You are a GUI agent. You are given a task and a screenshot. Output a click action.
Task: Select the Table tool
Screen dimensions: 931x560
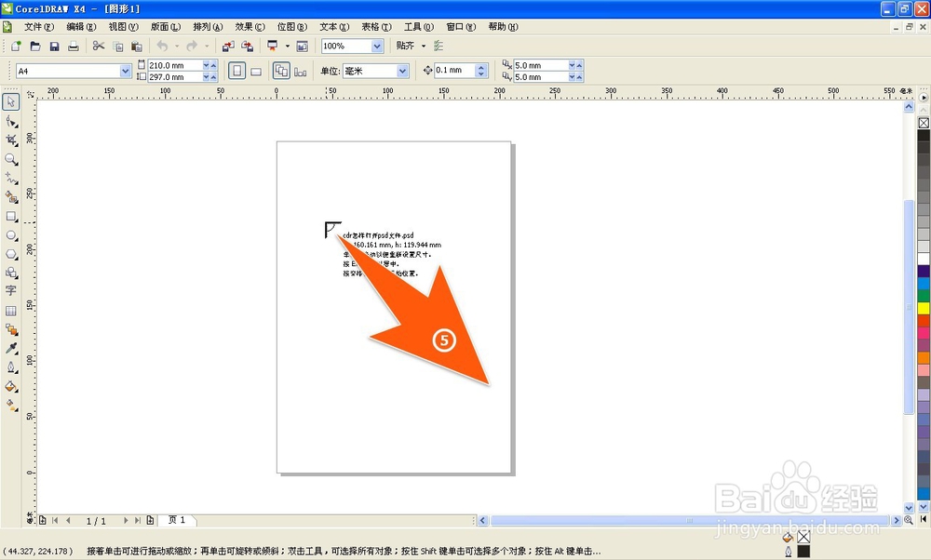pyautogui.click(x=11, y=311)
